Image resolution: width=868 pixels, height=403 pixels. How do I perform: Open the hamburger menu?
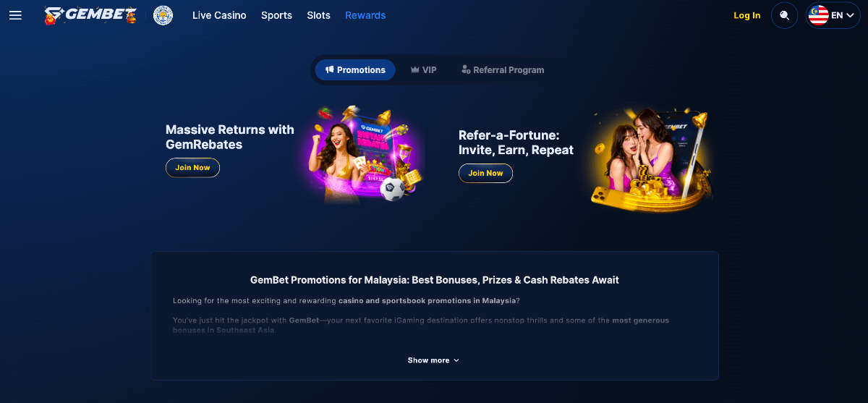15,15
